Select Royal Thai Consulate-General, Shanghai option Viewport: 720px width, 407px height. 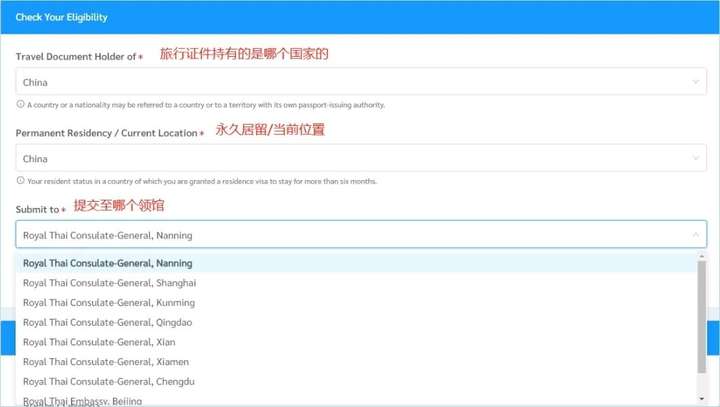click(x=356, y=283)
